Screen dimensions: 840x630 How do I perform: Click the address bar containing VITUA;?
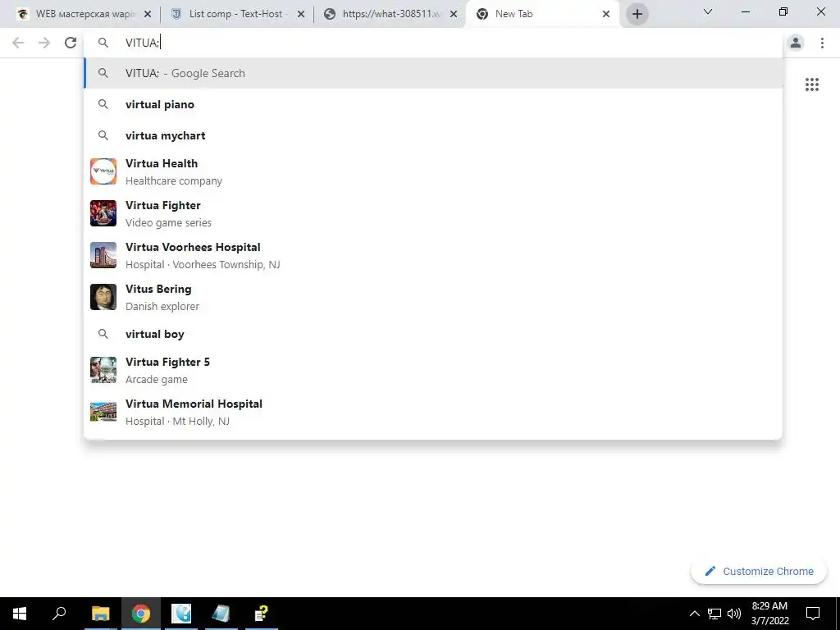tap(433, 43)
